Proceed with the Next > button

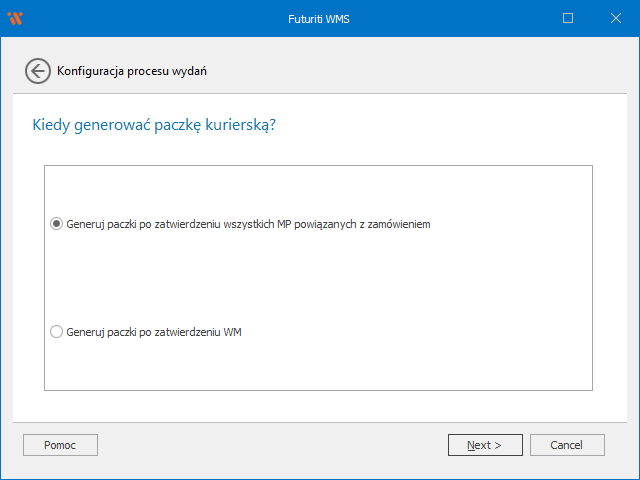(x=485, y=445)
